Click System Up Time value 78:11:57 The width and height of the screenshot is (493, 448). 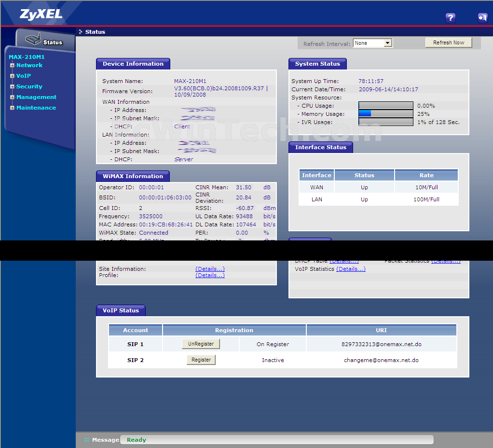[371, 81]
